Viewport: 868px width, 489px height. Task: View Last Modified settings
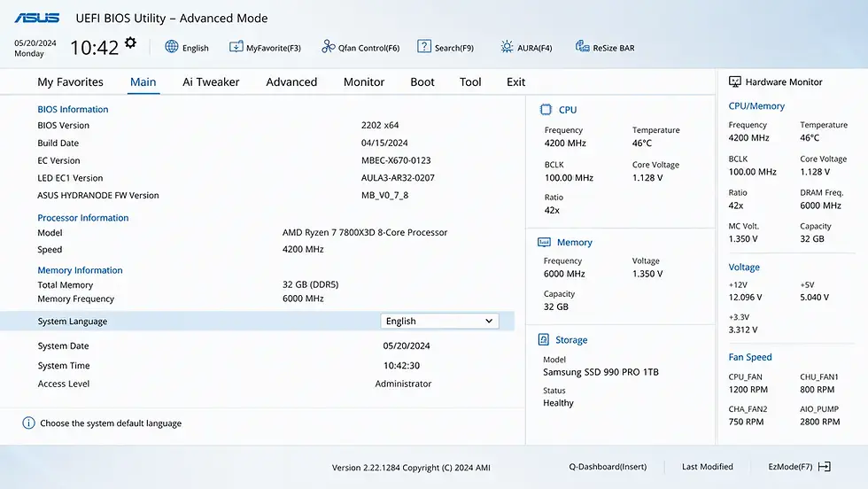[x=708, y=467]
